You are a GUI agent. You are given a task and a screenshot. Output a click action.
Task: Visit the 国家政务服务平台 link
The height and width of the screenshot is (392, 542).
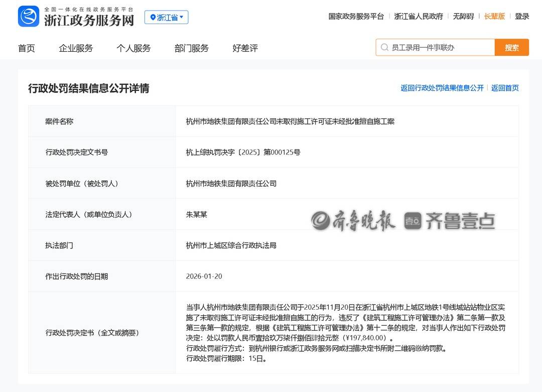356,16
